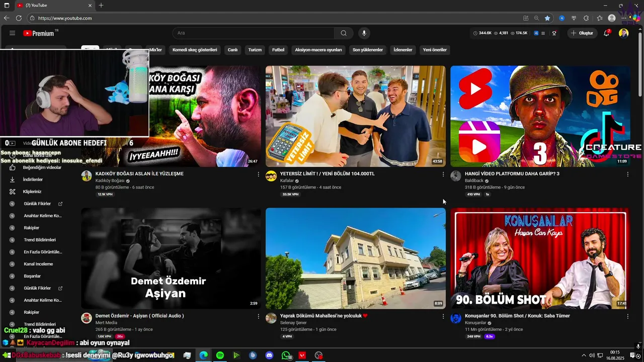This screenshot has width=644, height=362.
Task: Open HANGİ VİDEO PLATFORMU DAHA GARİP? 3 title
Action: (512, 174)
